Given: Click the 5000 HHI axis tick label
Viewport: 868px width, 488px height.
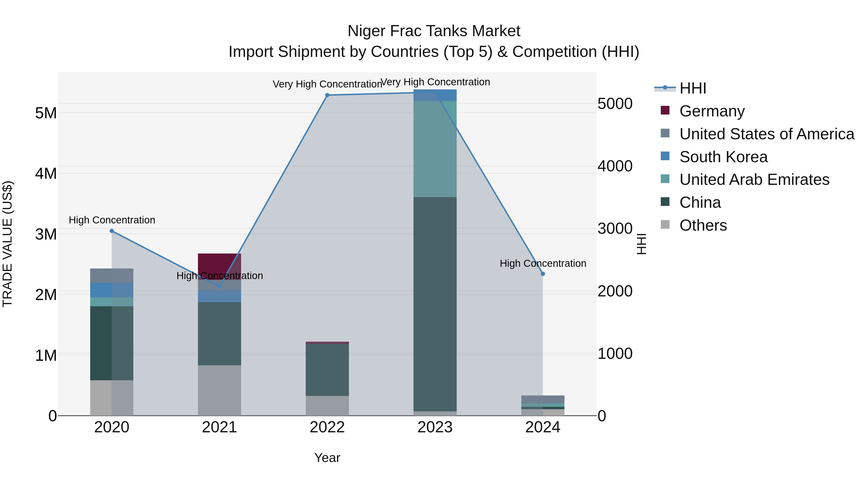Looking at the screenshot, I should [615, 104].
